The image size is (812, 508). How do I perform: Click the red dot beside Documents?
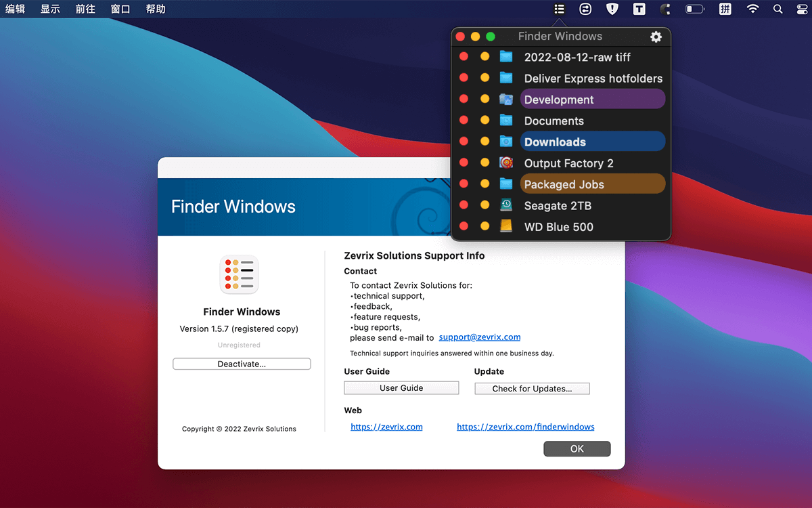(x=464, y=120)
